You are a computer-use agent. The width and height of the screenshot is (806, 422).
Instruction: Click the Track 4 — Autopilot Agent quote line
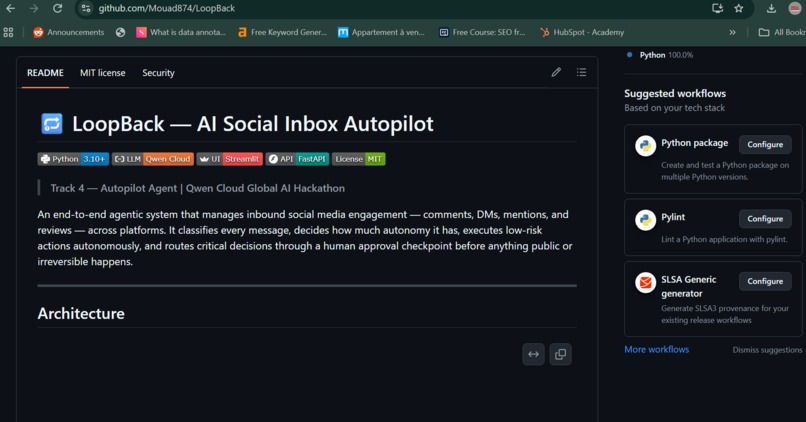pos(197,188)
